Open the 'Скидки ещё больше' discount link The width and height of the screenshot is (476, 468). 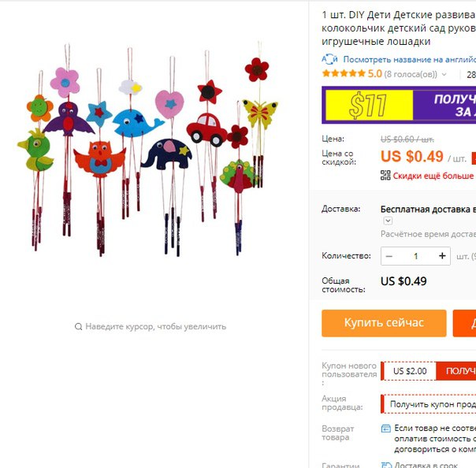pyautogui.click(x=433, y=176)
